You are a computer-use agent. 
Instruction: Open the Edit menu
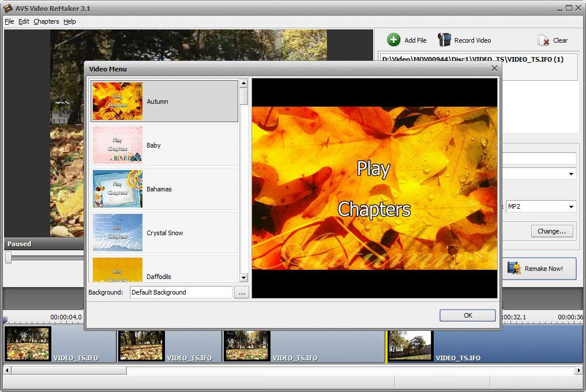pos(24,21)
